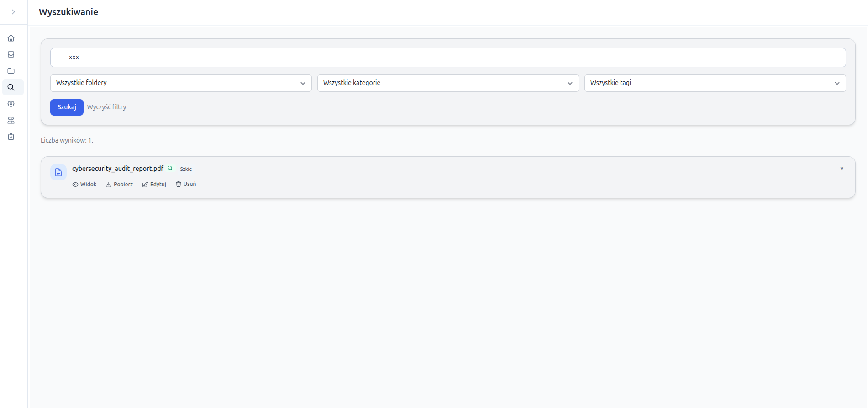Open the Wszystkie kategorie dropdown
868x408 pixels.
tap(448, 83)
